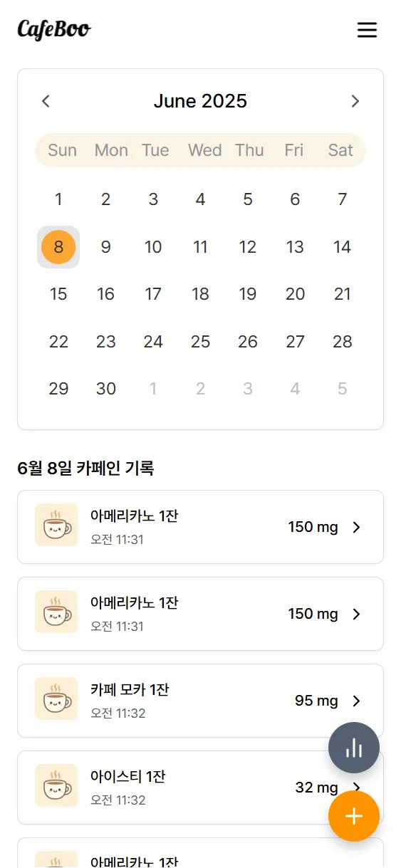
Task: Open the 카페 모카 1잔 record card
Action: coord(200,701)
